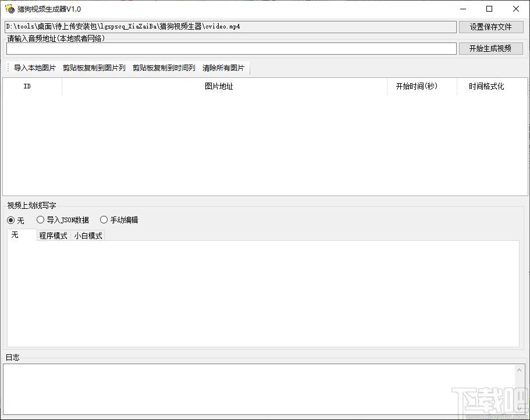530x420 pixels.
Task: Click the save path field ending in cvideo.mp4
Action: point(230,27)
